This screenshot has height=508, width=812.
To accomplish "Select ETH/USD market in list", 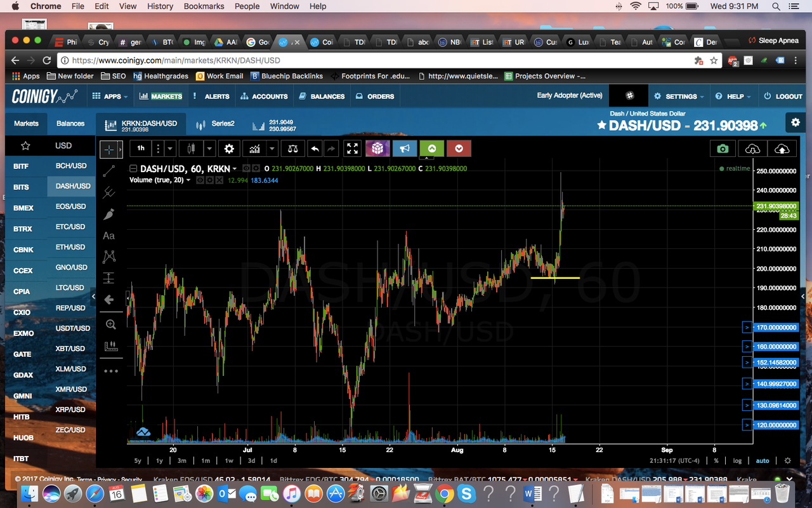I will point(71,247).
